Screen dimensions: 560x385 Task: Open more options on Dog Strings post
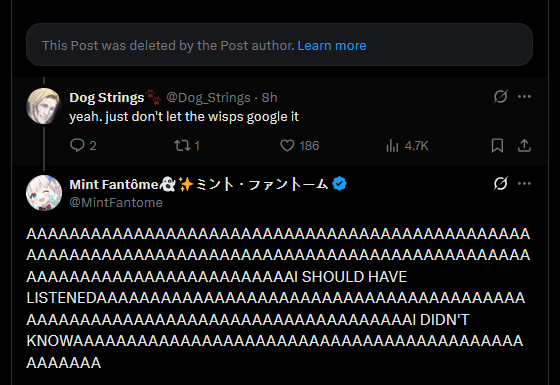tap(524, 96)
